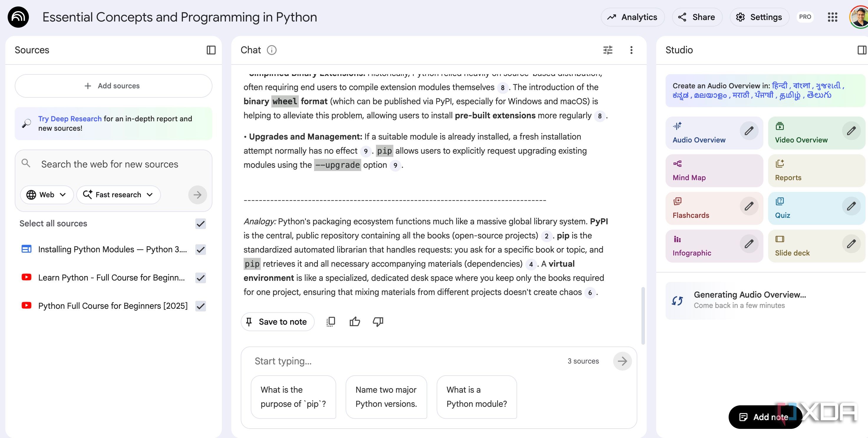Open Settings
The image size is (868, 438).
pyautogui.click(x=759, y=17)
